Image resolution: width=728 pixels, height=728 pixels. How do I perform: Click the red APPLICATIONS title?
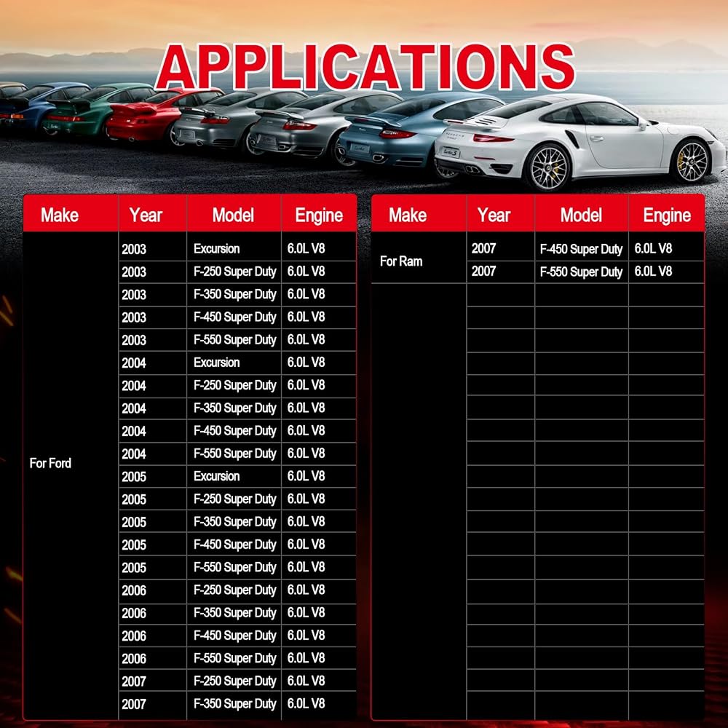[x=365, y=67]
